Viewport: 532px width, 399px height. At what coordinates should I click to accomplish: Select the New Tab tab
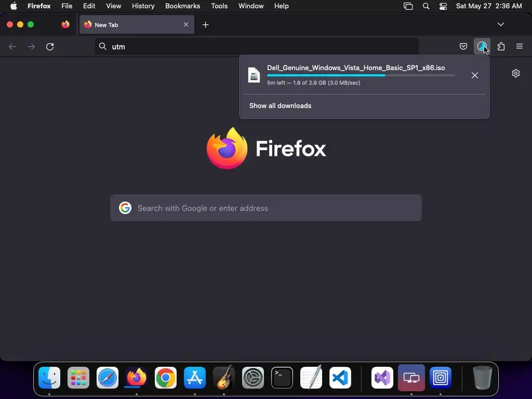(137, 24)
